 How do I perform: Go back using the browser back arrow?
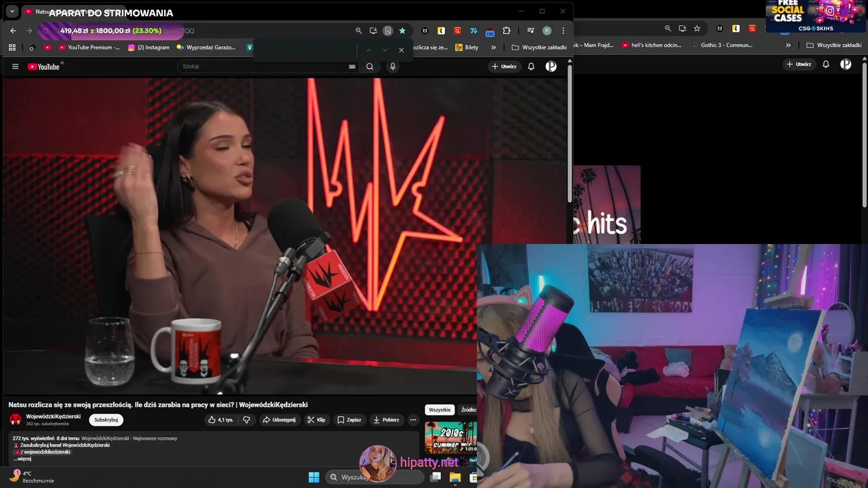coord(13,30)
